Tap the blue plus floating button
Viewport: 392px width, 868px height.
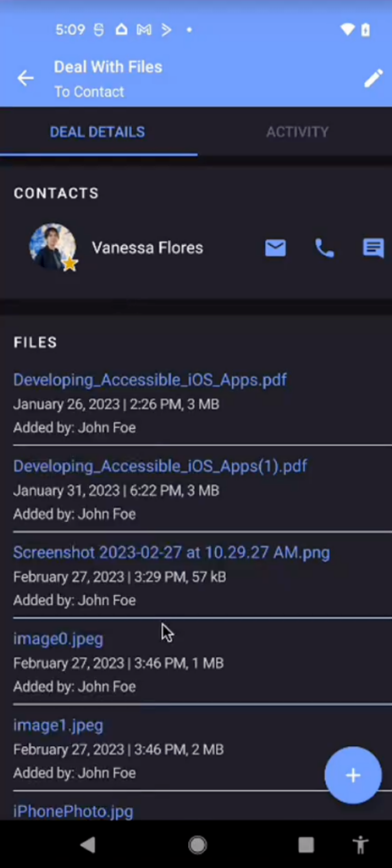pos(353,775)
